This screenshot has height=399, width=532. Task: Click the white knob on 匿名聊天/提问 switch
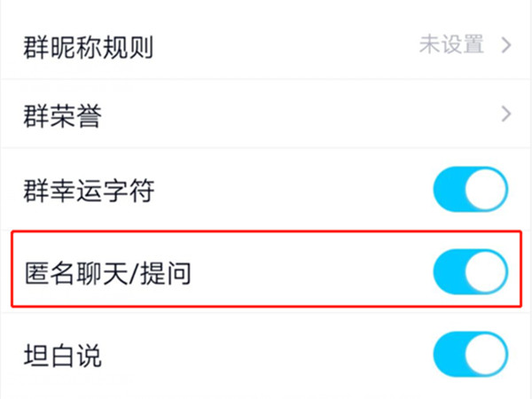(487, 271)
